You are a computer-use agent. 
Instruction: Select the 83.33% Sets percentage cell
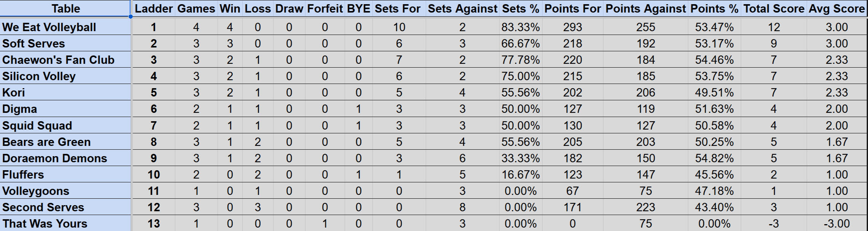click(520, 27)
